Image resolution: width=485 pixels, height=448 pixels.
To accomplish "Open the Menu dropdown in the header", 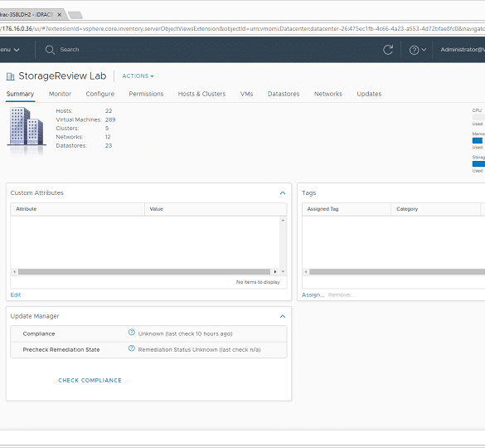I will click(x=9, y=50).
